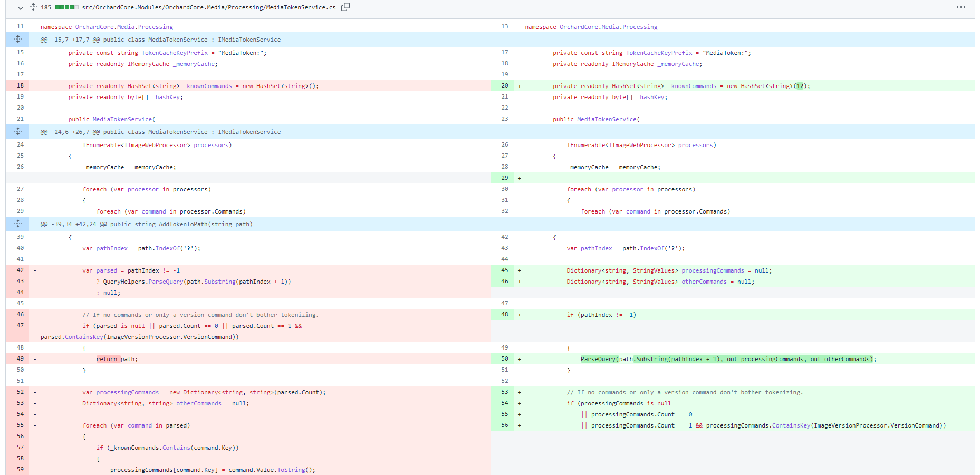Click added line 'if (processingCommands is null'

coord(619,403)
